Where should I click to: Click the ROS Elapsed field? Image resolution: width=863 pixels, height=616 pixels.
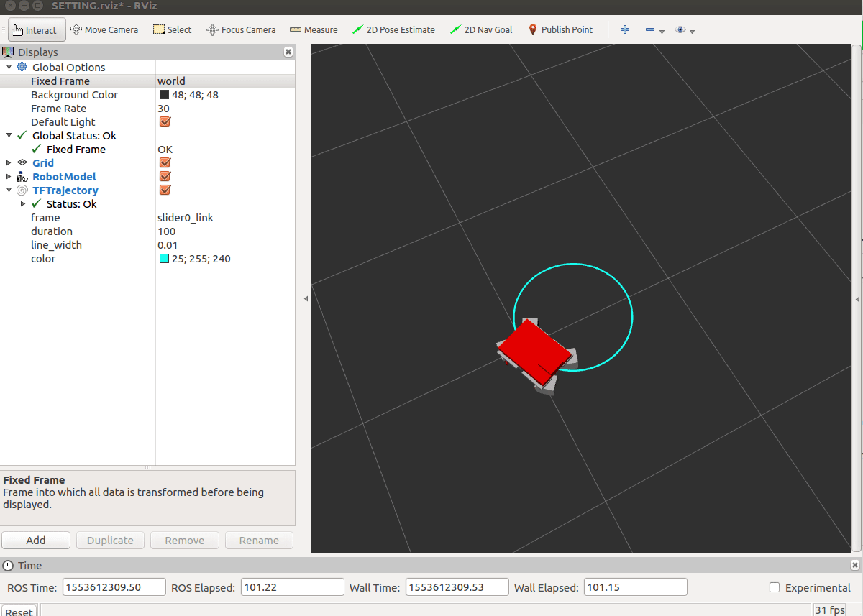(292, 587)
